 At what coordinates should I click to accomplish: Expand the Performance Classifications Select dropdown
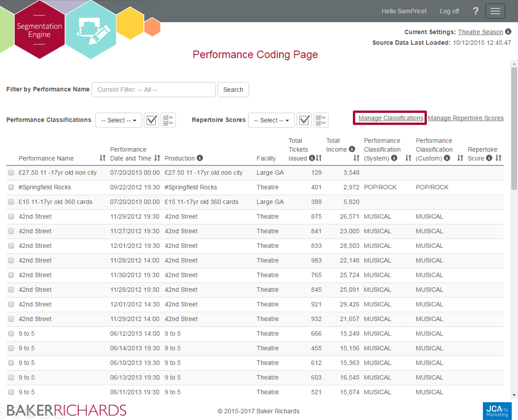pyautogui.click(x=118, y=120)
